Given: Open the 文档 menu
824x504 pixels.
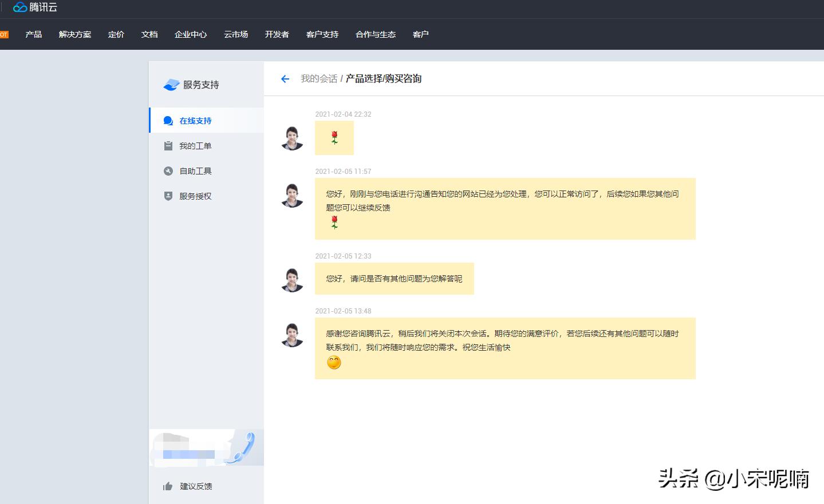Looking at the screenshot, I should pos(149,34).
